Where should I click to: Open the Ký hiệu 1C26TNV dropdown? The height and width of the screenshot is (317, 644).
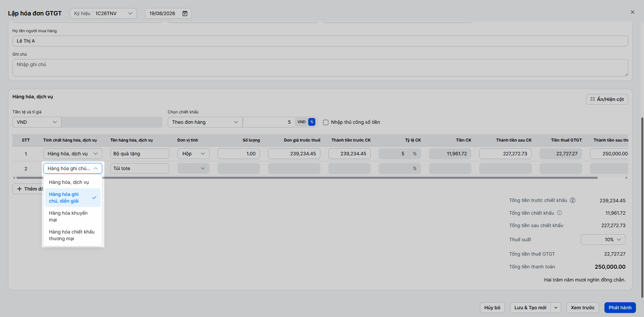(x=103, y=13)
